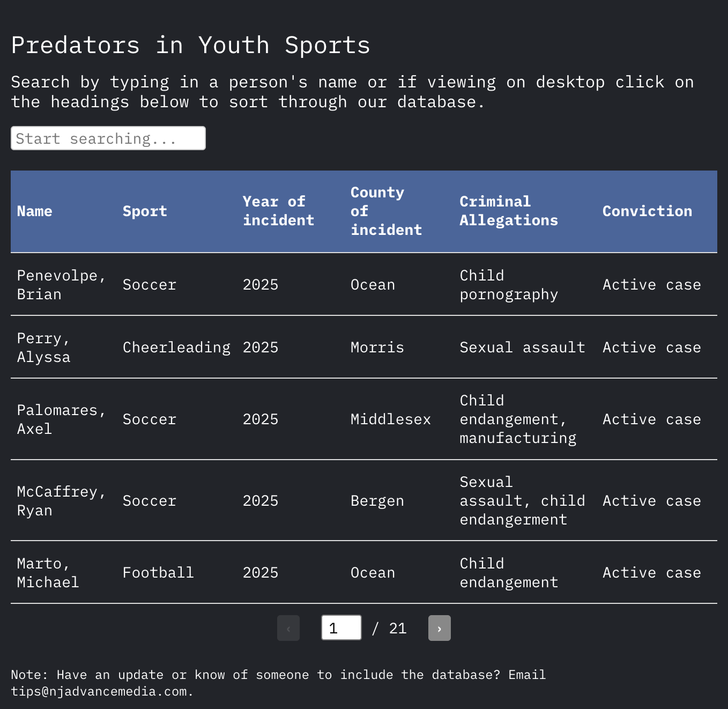The image size is (728, 709).
Task: Select the Penevolpe, Brian name cell
Action: coord(62,285)
